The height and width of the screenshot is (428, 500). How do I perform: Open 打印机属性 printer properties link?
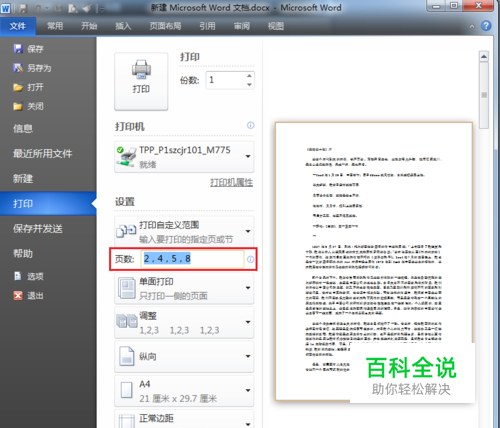[x=231, y=182]
